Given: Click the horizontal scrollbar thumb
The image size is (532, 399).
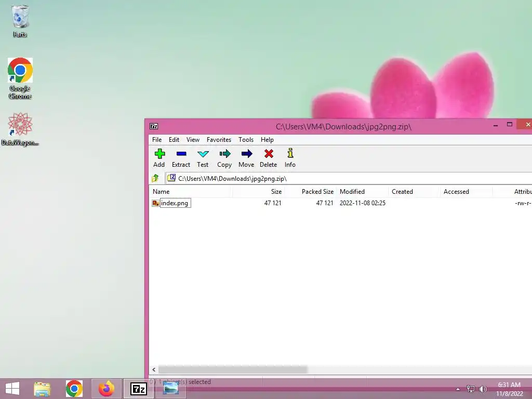Looking at the screenshot, I should tap(233, 369).
